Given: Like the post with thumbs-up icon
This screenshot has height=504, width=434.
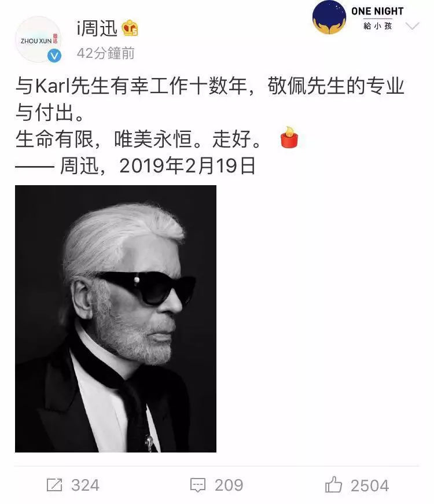Looking at the screenshot, I should pos(333,484).
